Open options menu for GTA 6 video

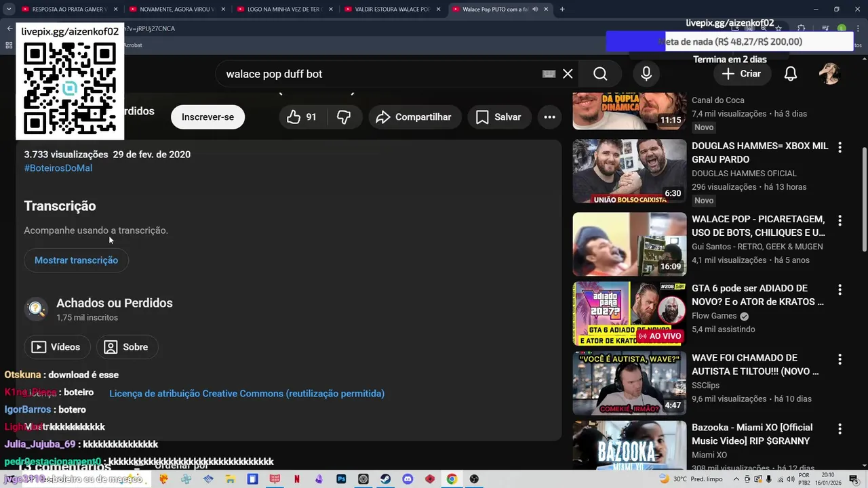(x=840, y=289)
